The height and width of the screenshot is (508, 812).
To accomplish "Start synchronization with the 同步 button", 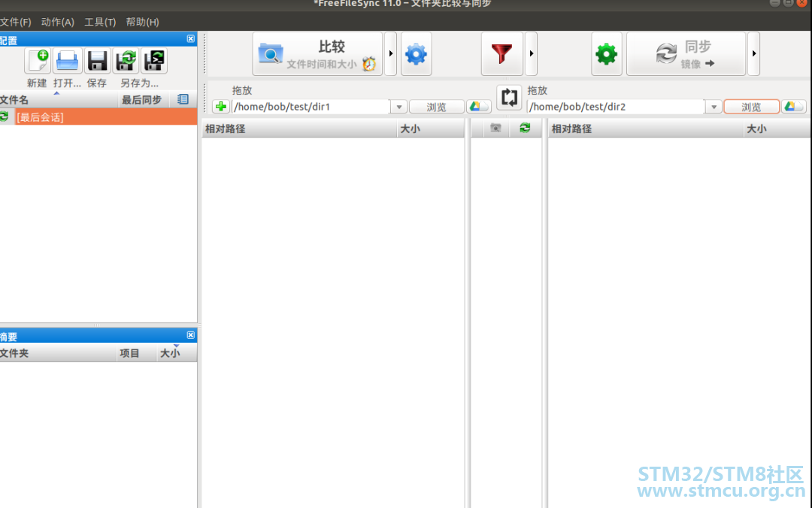I will (686, 54).
